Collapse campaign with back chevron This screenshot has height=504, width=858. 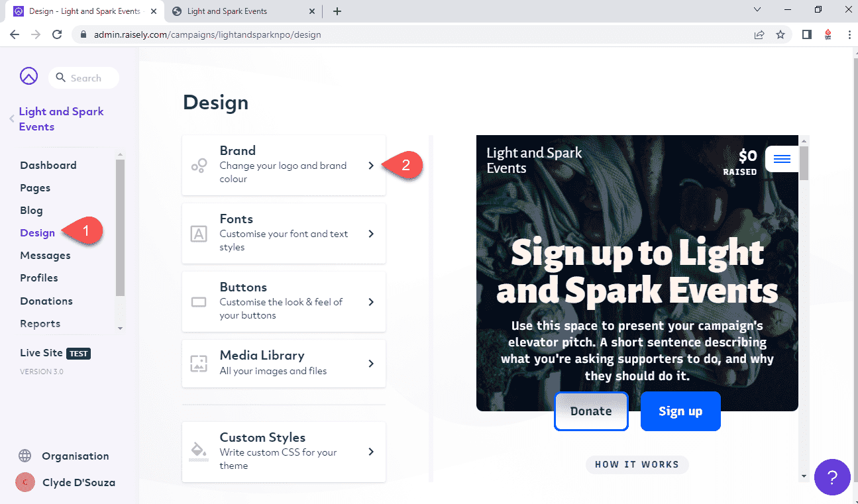11,119
